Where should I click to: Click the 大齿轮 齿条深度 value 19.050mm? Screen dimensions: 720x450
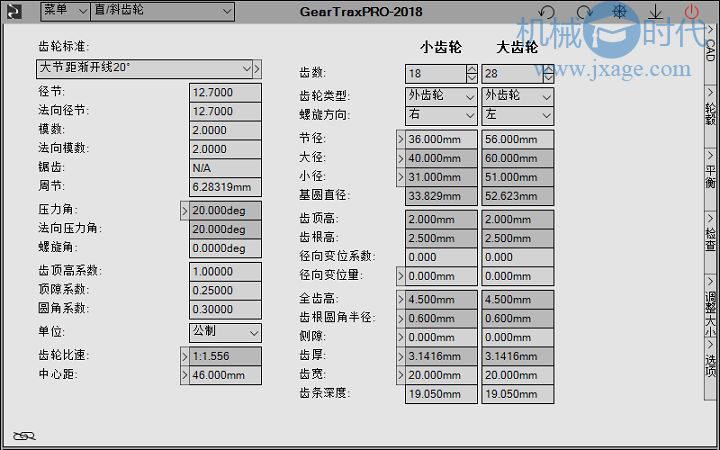click(x=518, y=394)
